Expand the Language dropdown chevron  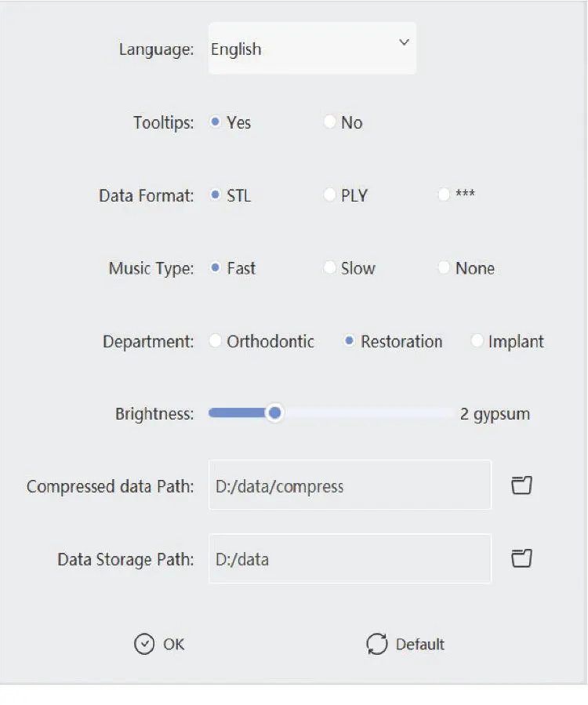point(404,42)
